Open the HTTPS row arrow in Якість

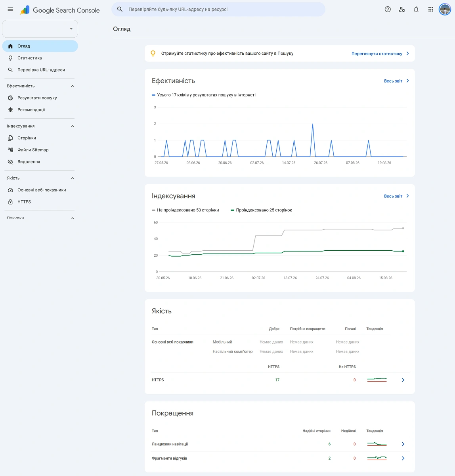(x=403, y=380)
